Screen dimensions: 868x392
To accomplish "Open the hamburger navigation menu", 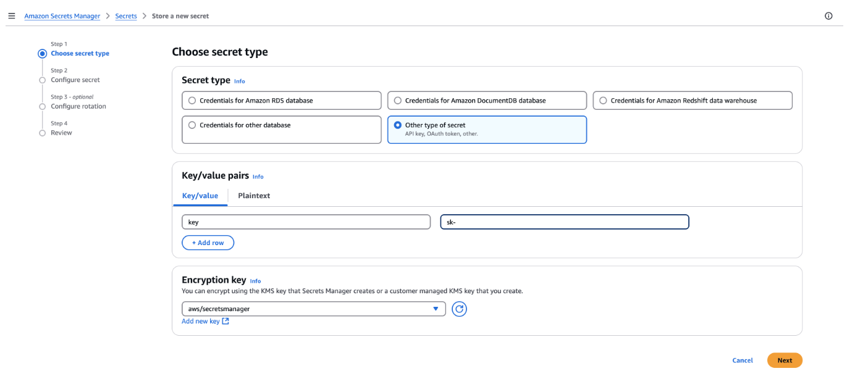I will point(11,16).
